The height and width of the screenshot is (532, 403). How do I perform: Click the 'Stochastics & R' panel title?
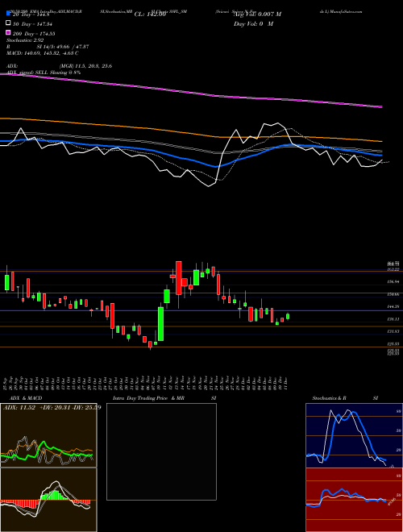(330, 398)
